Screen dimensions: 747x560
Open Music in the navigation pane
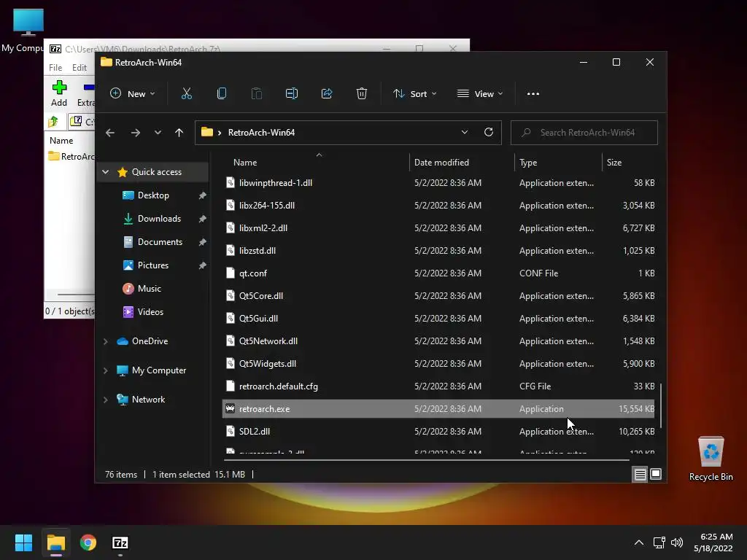click(x=149, y=289)
